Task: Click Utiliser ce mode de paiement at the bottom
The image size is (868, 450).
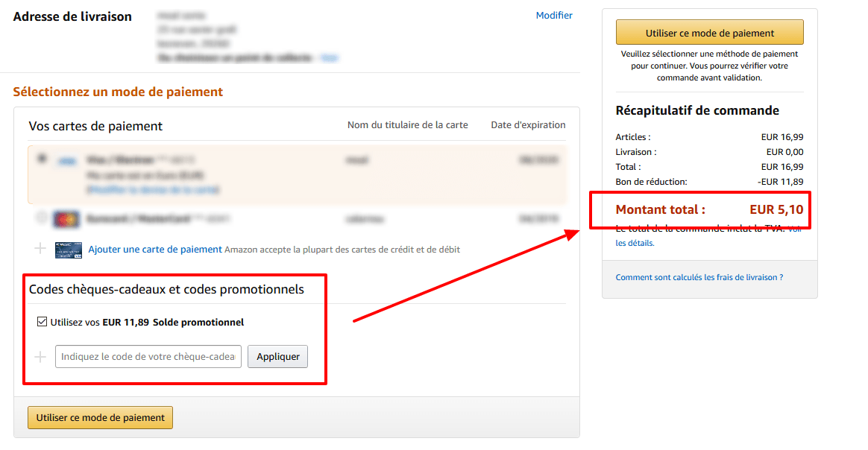Action: tap(99, 417)
